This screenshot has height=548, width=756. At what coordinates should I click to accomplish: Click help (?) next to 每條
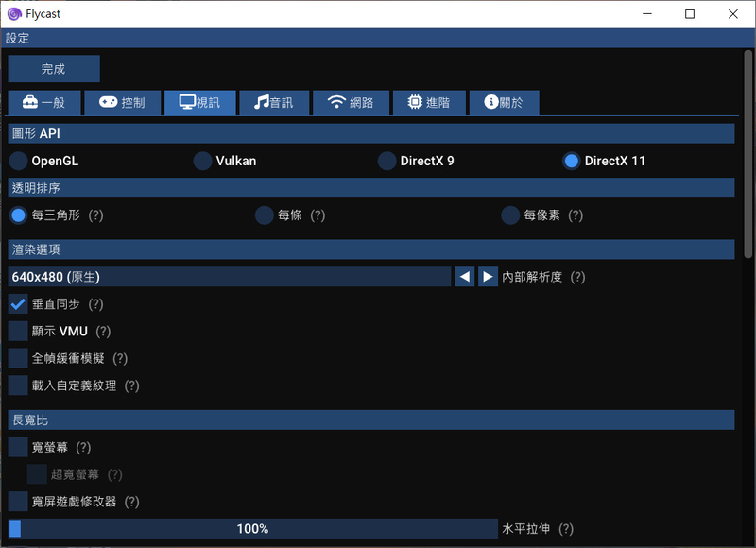click(x=318, y=215)
